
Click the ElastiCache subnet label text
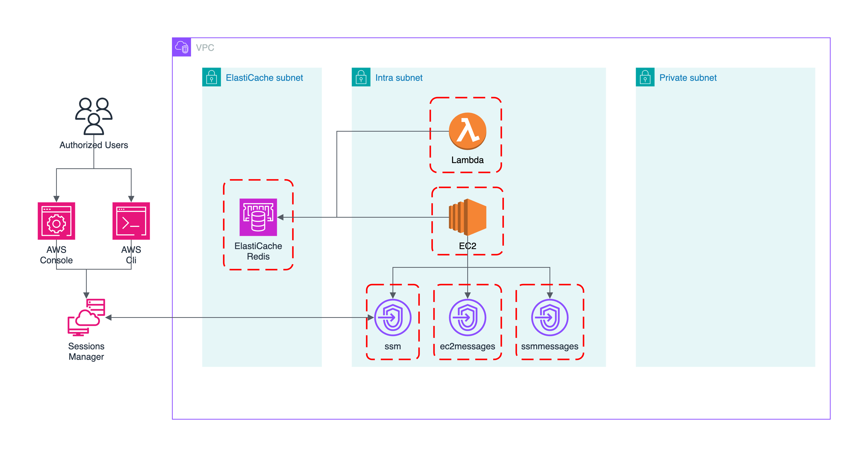click(264, 78)
